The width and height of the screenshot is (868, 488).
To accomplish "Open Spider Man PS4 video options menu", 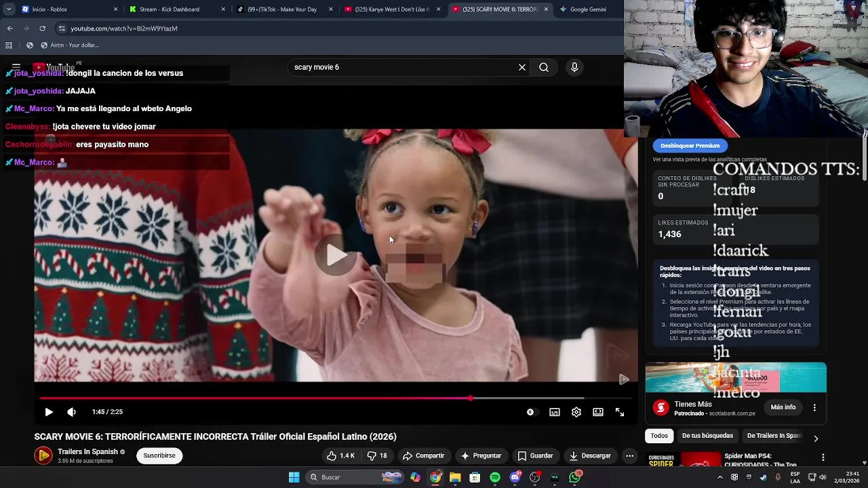I will [823, 457].
